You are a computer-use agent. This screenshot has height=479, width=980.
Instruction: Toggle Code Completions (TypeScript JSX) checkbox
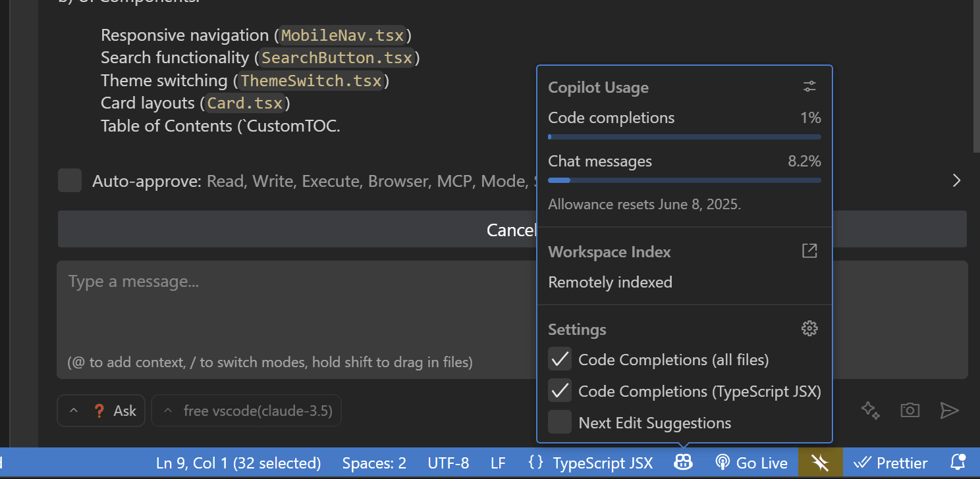click(560, 391)
